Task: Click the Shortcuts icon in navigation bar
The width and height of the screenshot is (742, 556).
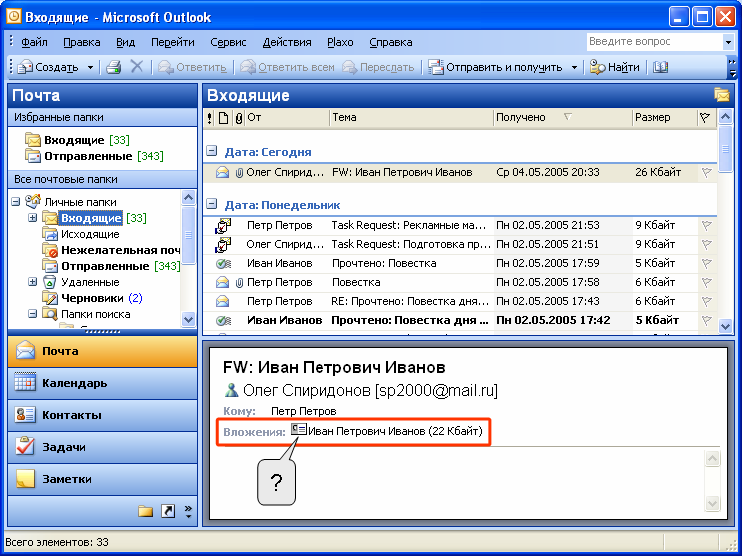Action: coord(168,511)
